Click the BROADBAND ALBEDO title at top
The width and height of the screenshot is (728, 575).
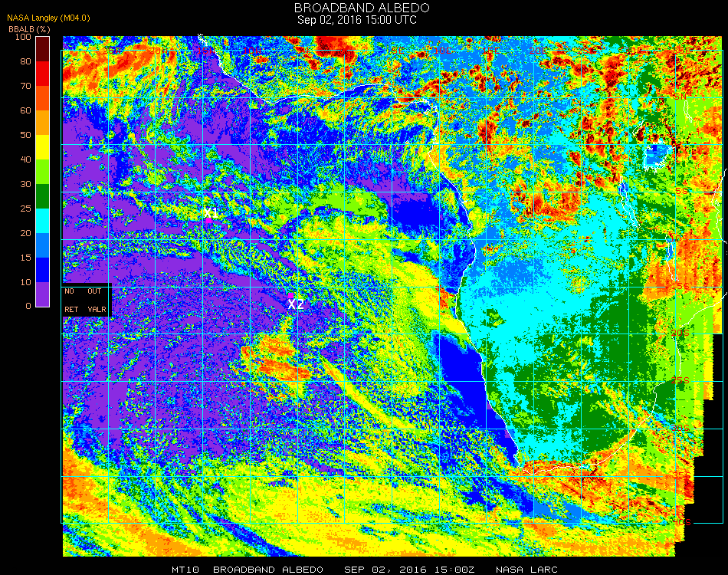(x=362, y=8)
